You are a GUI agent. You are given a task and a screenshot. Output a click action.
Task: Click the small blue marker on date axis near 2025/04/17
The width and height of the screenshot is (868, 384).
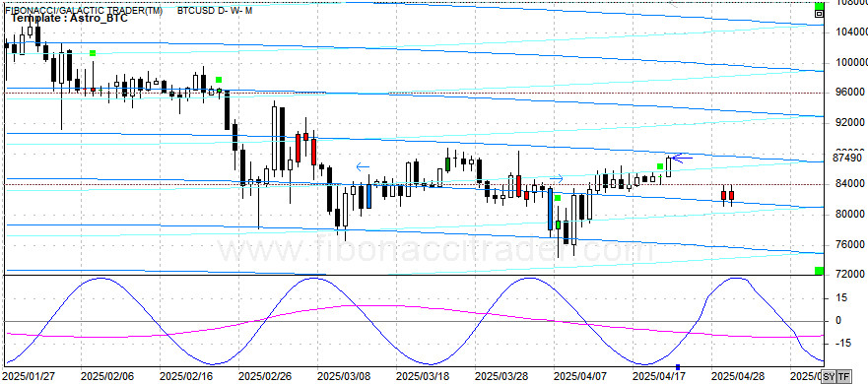678,367
